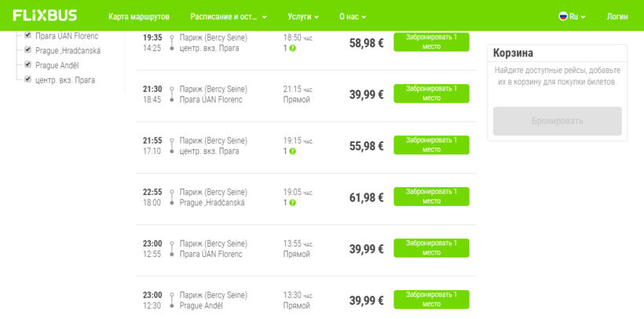Toggle the Prague ,Hradčanská checkbox
644x319 pixels.
(x=28, y=50)
